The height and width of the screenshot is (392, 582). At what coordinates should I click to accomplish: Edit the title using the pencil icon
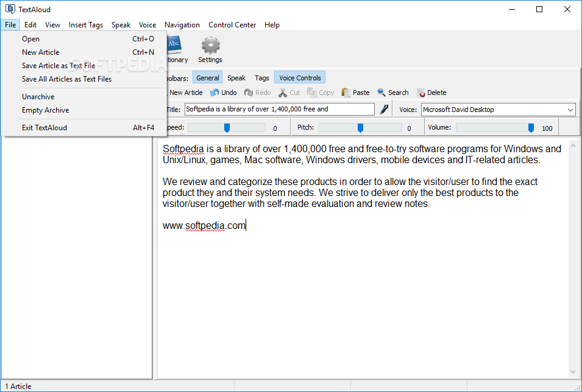[384, 109]
